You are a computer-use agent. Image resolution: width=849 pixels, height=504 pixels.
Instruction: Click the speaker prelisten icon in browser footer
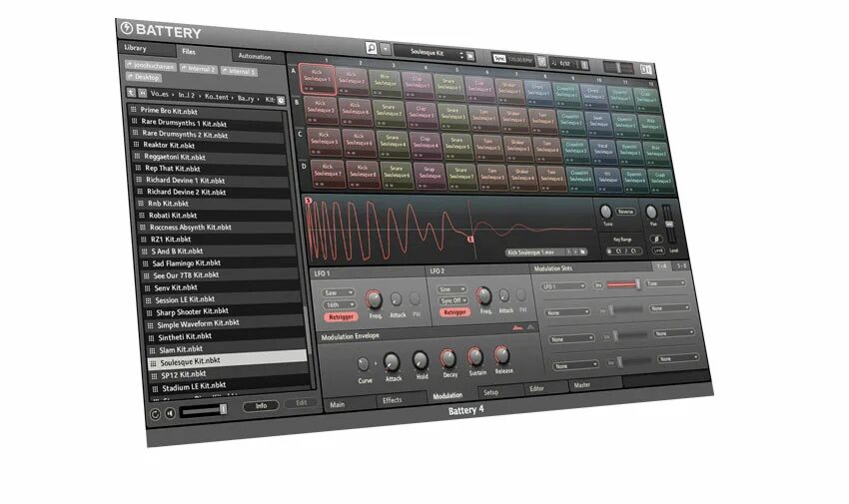[170, 413]
